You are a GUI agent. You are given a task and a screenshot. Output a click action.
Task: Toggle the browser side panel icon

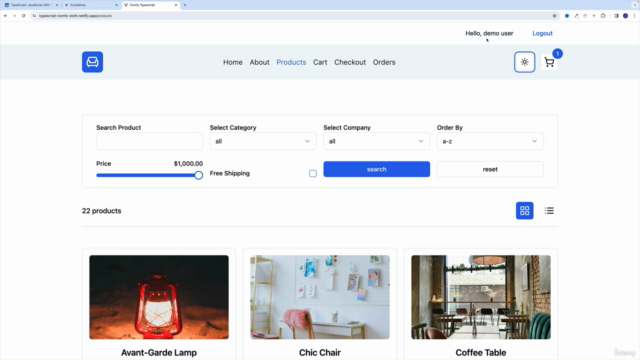click(x=616, y=16)
